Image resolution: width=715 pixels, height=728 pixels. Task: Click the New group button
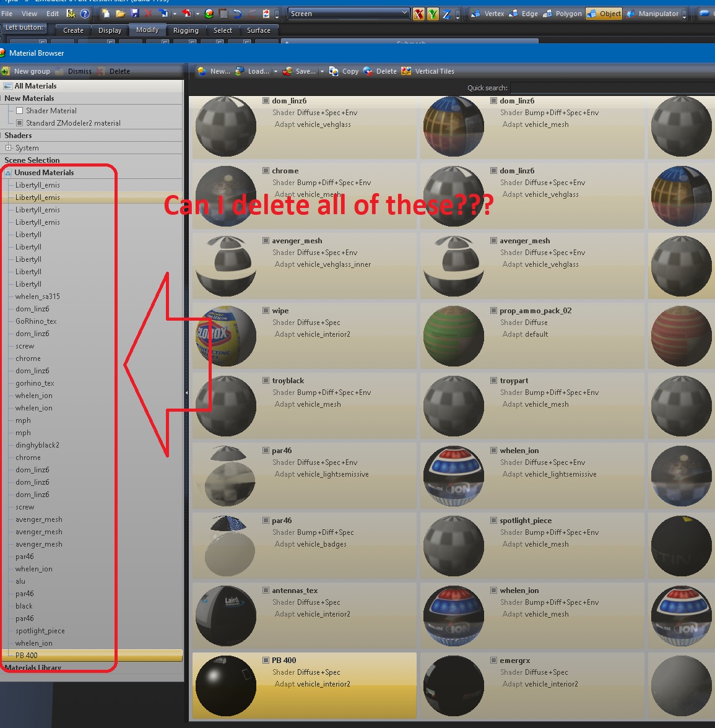coord(26,71)
